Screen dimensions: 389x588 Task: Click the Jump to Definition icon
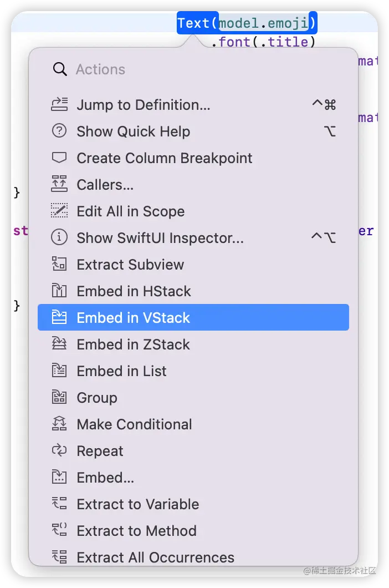(59, 104)
